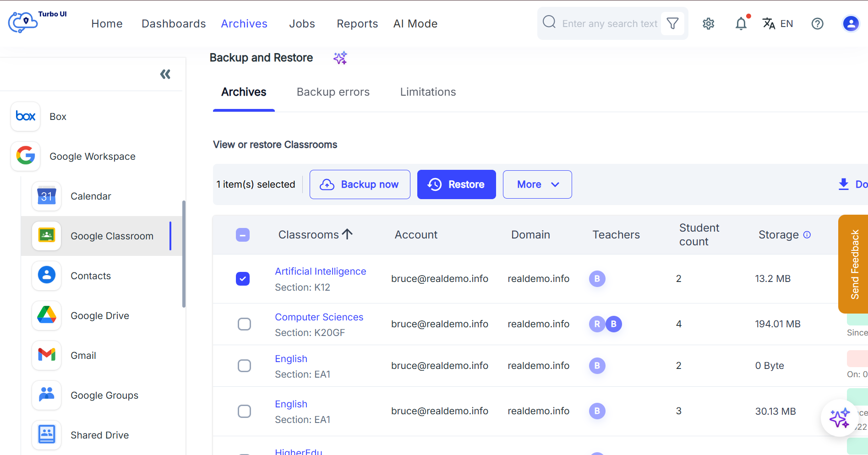Switch to the Backup errors tab

click(x=333, y=92)
